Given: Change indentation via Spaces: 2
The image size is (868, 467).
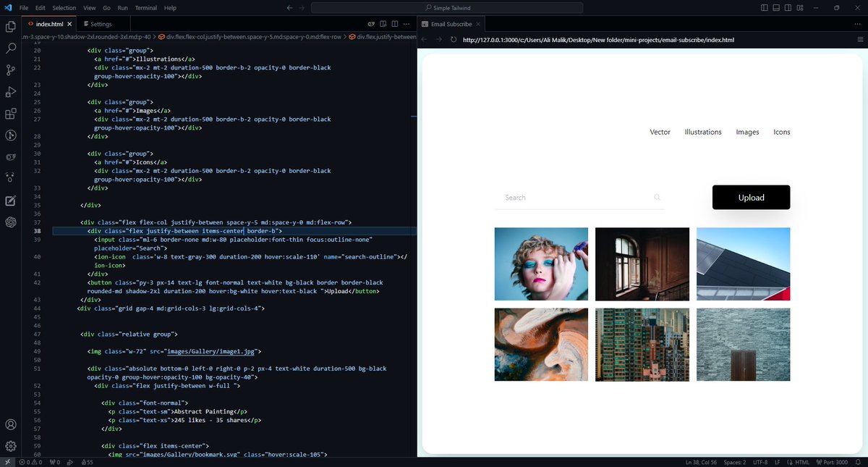Looking at the screenshot, I should click(734, 462).
